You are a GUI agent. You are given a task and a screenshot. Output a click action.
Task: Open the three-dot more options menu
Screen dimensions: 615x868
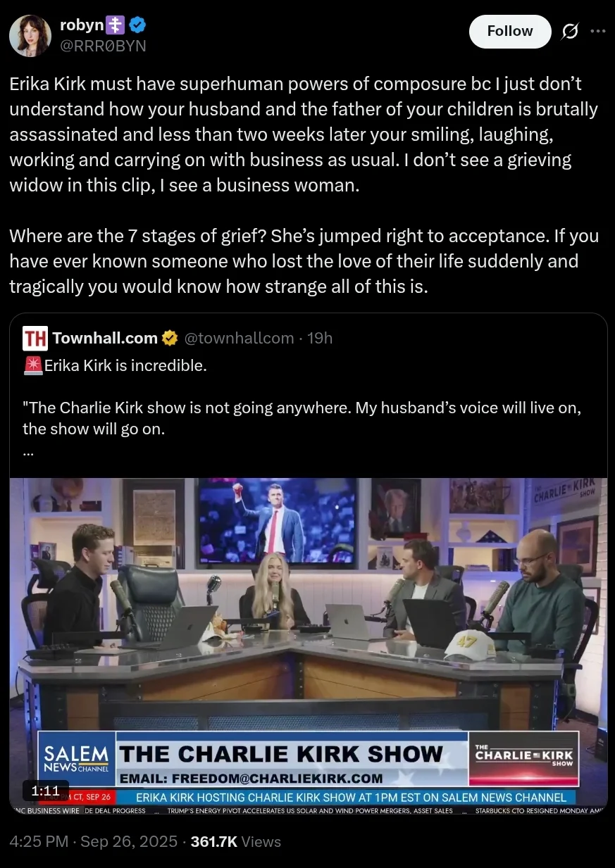(597, 31)
